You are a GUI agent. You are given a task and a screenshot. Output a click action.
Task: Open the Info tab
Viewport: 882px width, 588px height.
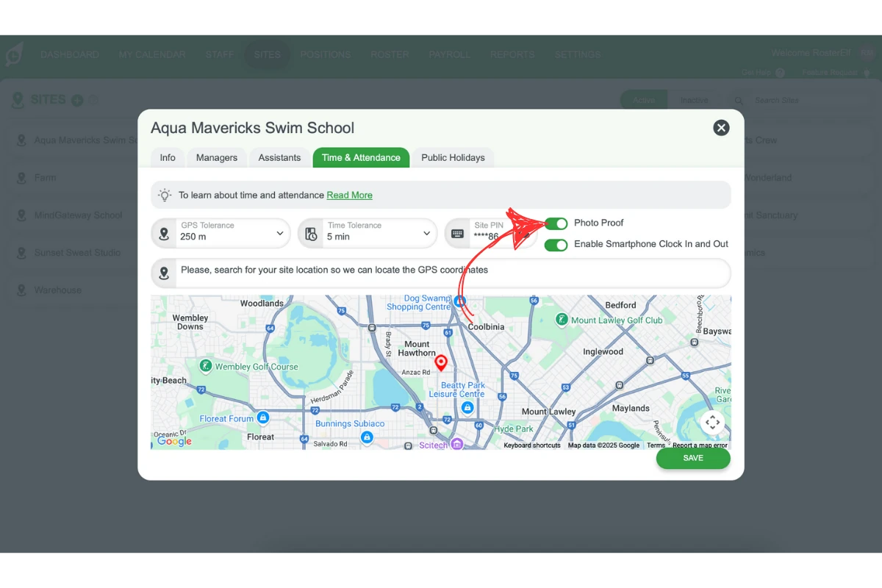point(168,157)
